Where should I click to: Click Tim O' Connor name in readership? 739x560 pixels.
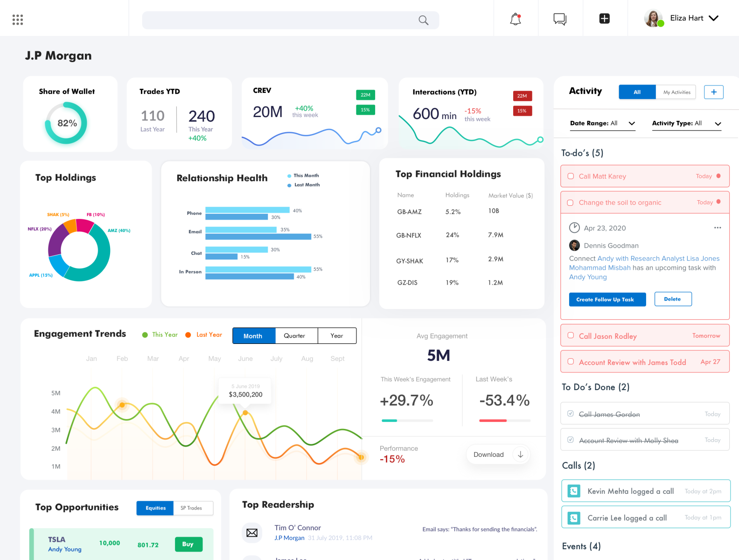coord(298,528)
